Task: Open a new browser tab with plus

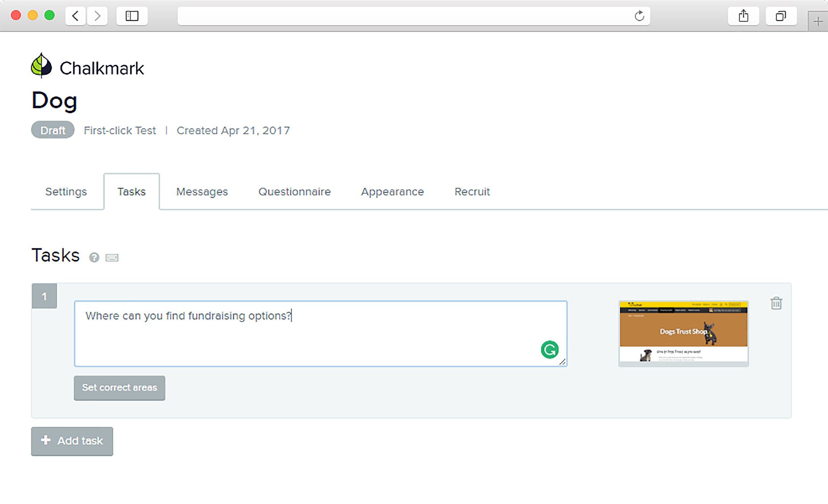Action: [x=817, y=21]
